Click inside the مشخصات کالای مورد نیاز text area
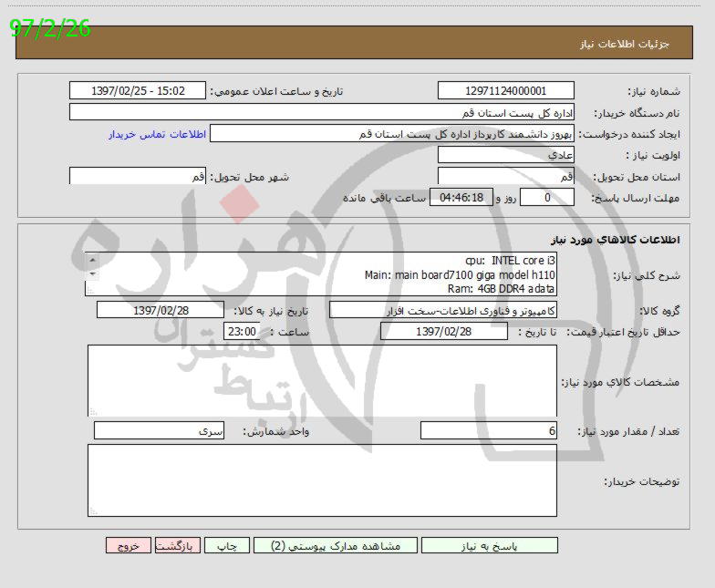The width and height of the screenshot is (715, 588). pos(321,380)
